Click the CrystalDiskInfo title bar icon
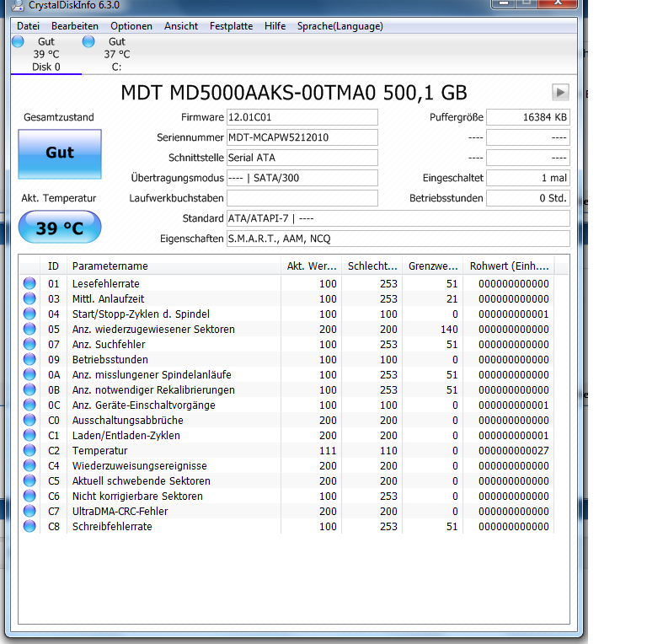 point(18,5)
